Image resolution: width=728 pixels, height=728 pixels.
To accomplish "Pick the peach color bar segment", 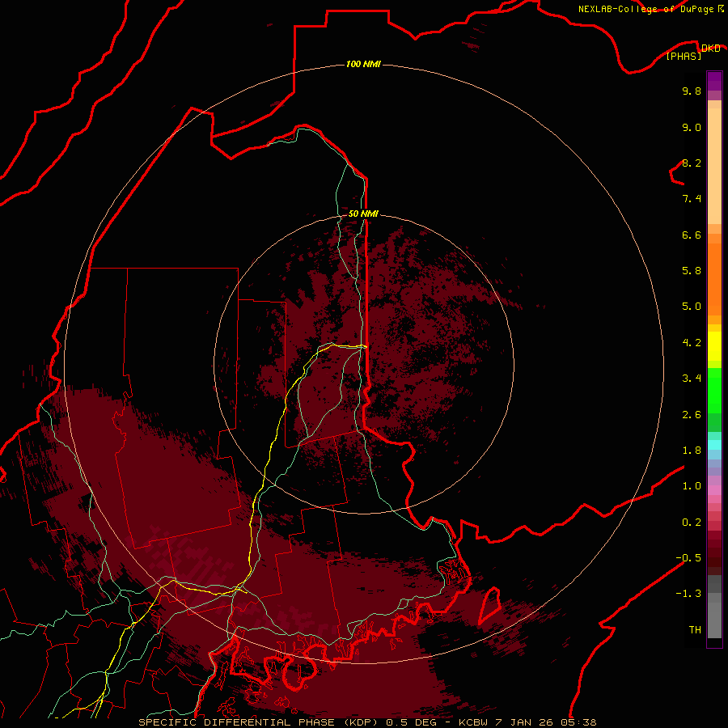I will click(714, 165).
